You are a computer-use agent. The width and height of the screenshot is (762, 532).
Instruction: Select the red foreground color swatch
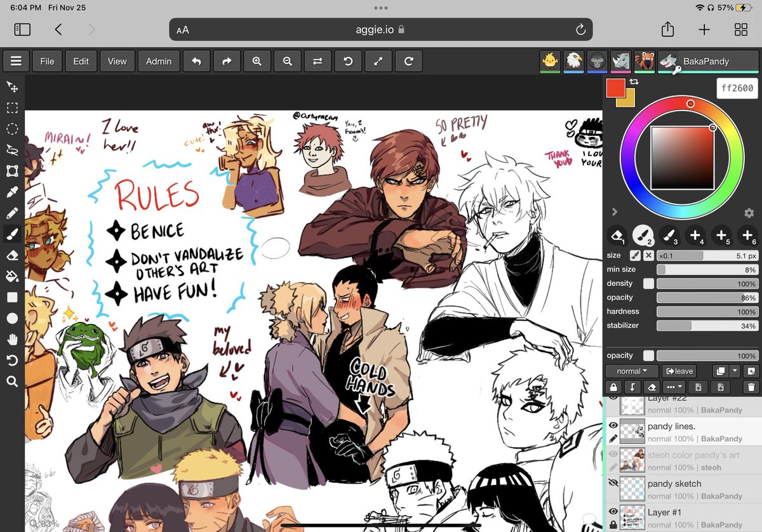[x=615, y=88]
